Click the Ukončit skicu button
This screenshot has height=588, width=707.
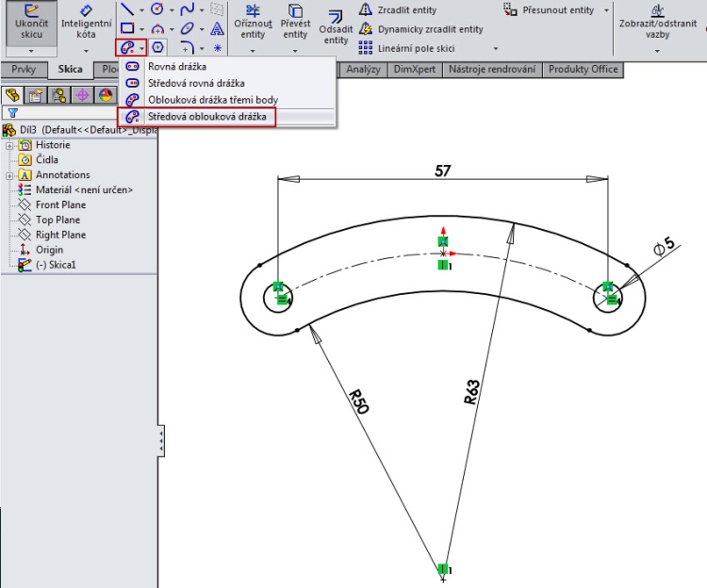point(31,22)
